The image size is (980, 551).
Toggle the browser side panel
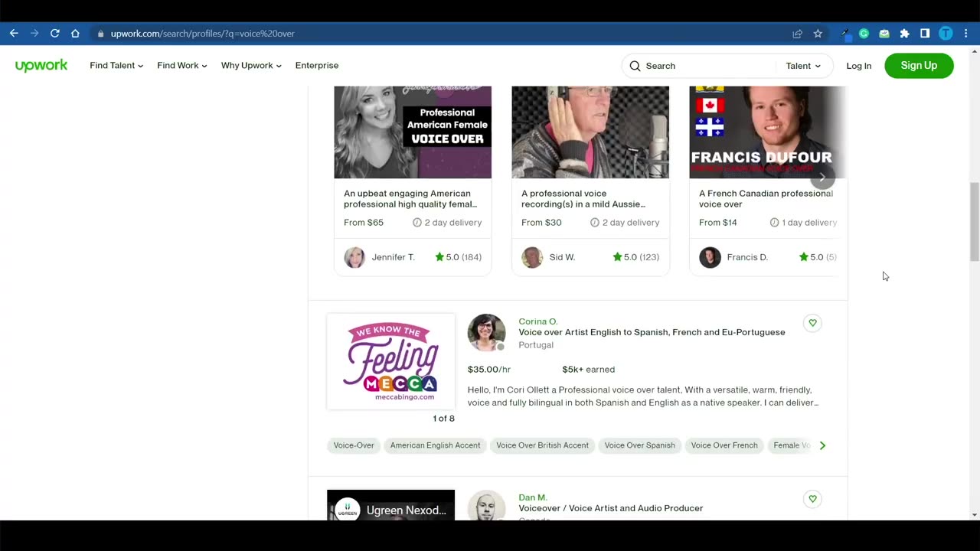point(925,34)
